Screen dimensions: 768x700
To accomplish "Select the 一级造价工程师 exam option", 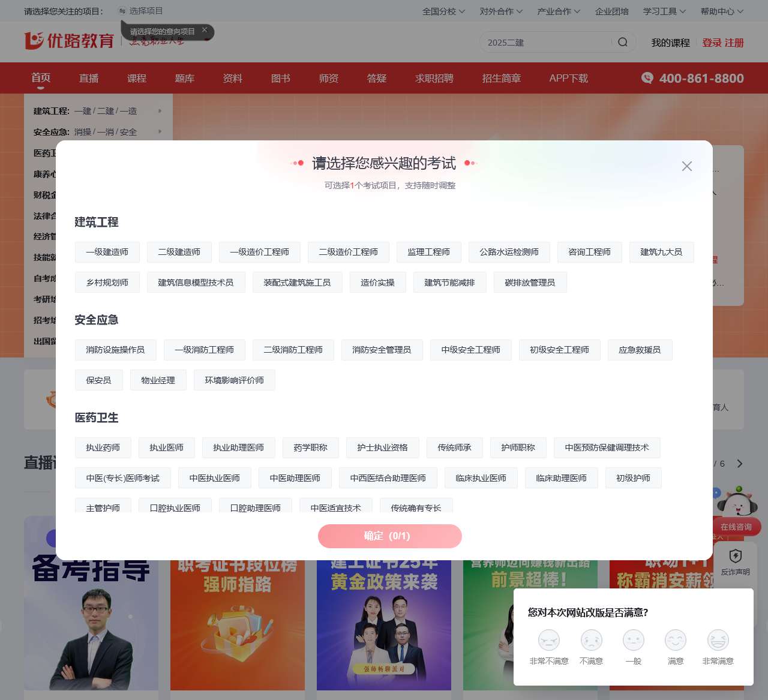I will coord(260,252).
